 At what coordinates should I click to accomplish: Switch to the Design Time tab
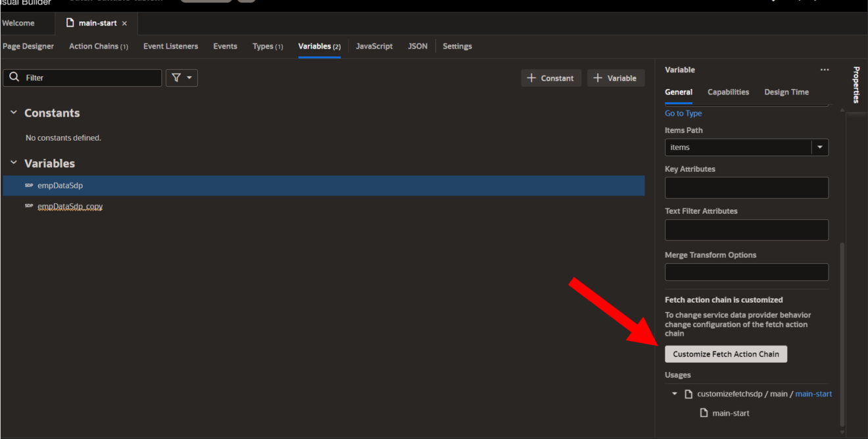point(786,92)
